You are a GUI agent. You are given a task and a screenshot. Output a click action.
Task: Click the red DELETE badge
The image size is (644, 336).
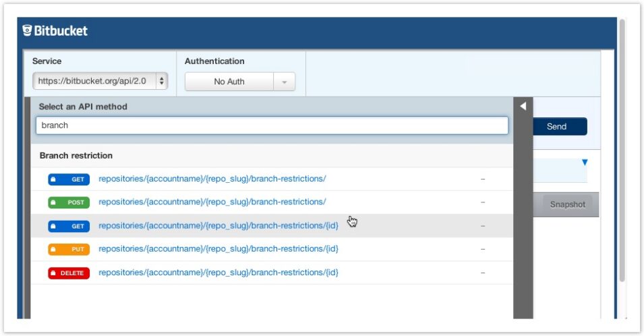pyautogui.click(x=69, y=273)
